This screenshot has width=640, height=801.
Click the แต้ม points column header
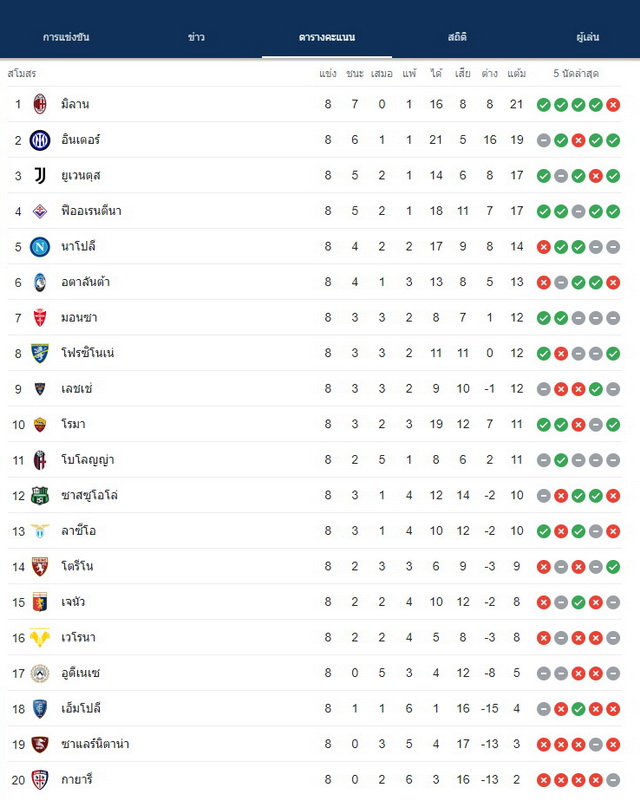(516, 74)
